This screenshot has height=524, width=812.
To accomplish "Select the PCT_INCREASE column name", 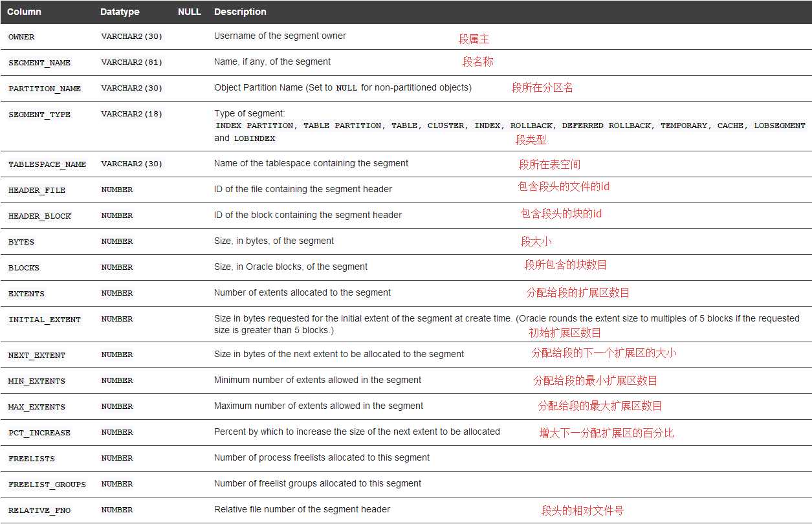I will [x=39, y=433].
